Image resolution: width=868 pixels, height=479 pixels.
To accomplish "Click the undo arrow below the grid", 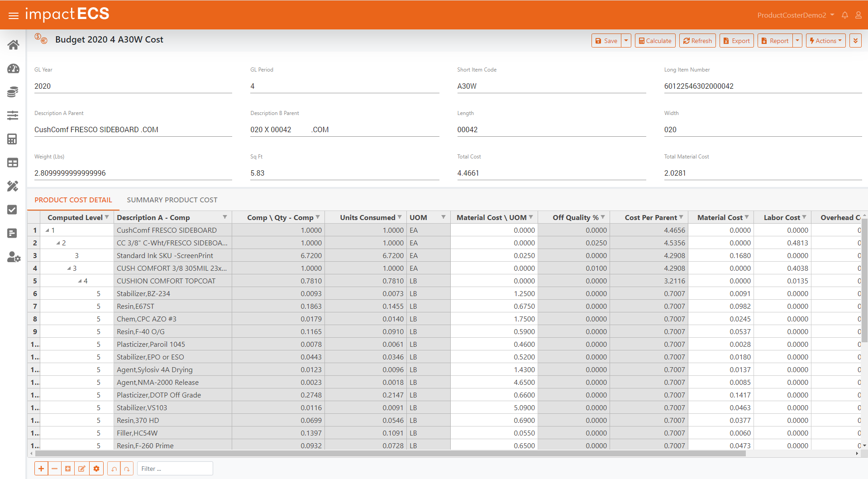I will pos(114,469).
